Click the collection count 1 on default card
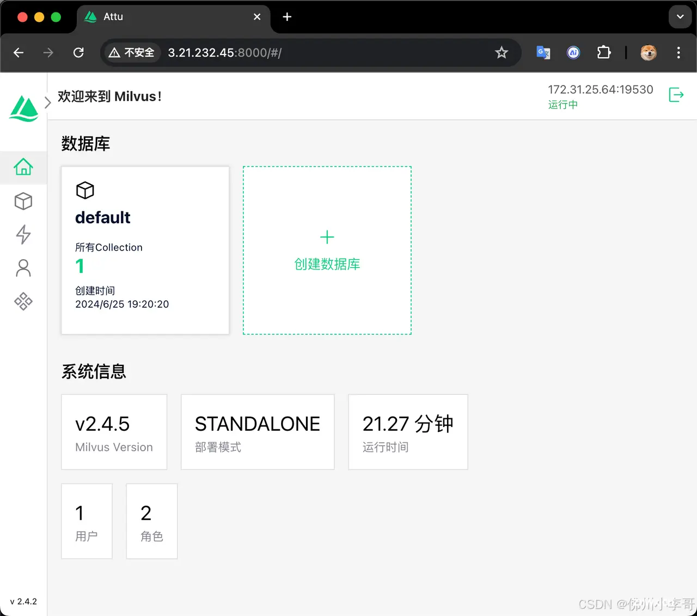 coord(80,266)
